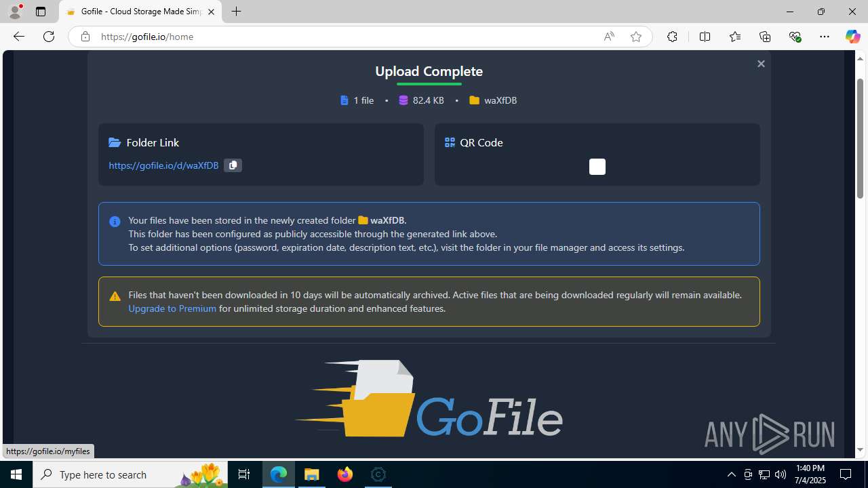This screenshot has height=488, width=868.
Task: Open the notification center
Action: click(x=846, y=474)
